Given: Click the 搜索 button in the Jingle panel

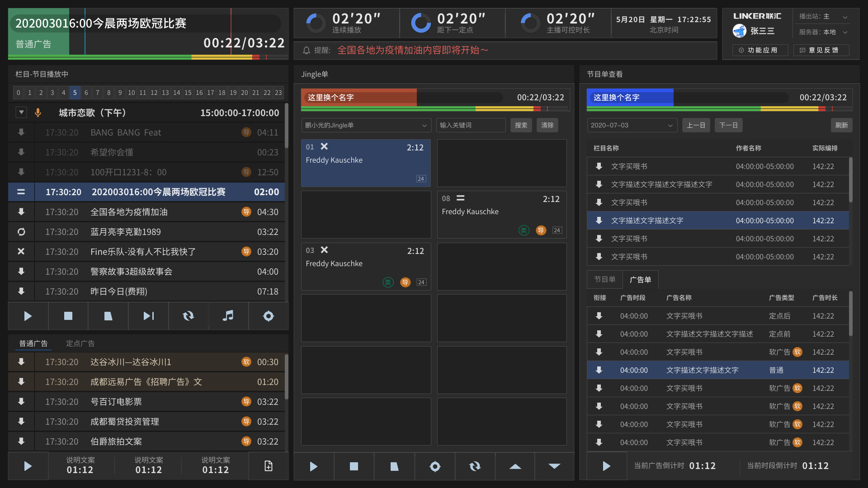Looking at the screenshot, I should [521, 125].
